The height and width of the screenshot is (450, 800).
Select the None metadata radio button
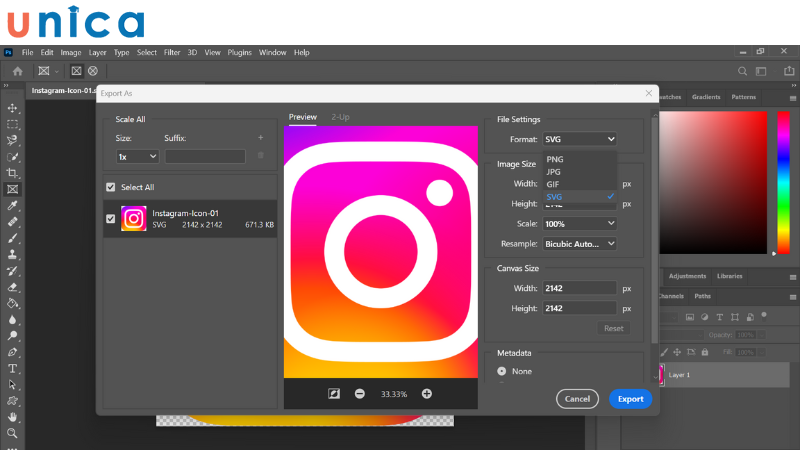(x=502, y=371)
